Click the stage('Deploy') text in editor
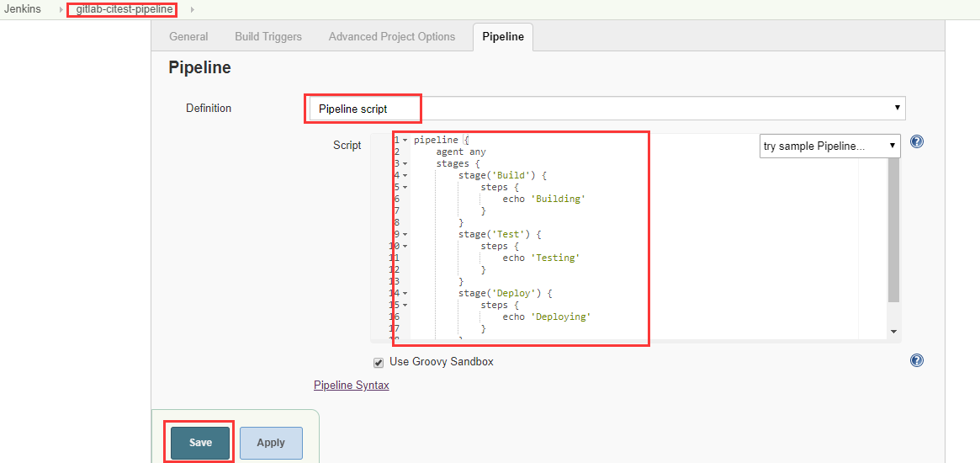 point(500,293)
